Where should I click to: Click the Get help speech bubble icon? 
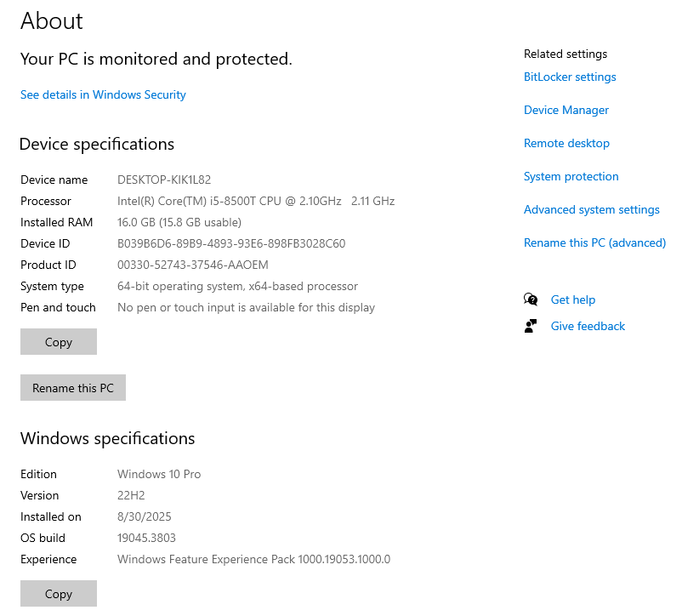pos(531,299)
